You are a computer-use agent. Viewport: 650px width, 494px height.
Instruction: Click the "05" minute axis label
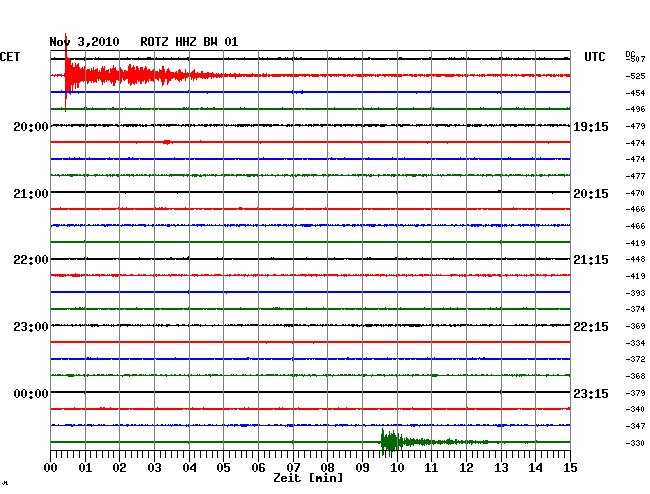tap(223, 468)
